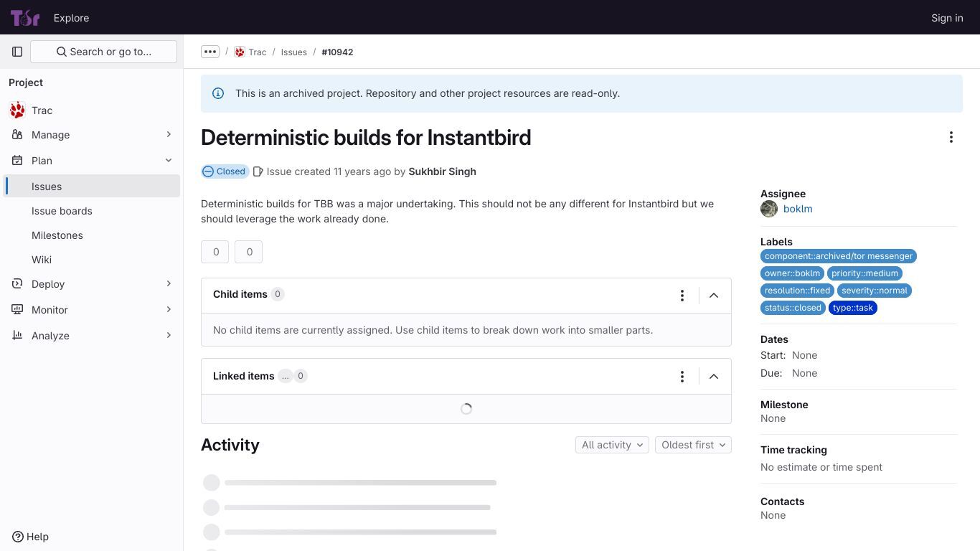
Task: Click resolution::fixed label
Action: 797,291
